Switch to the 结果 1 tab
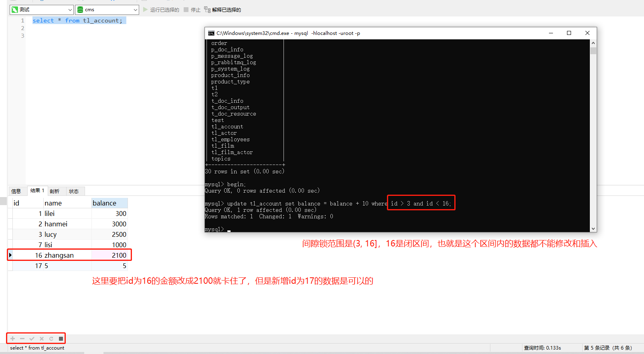The height and width of the screenshot is (354, 644). pos(37,191)
